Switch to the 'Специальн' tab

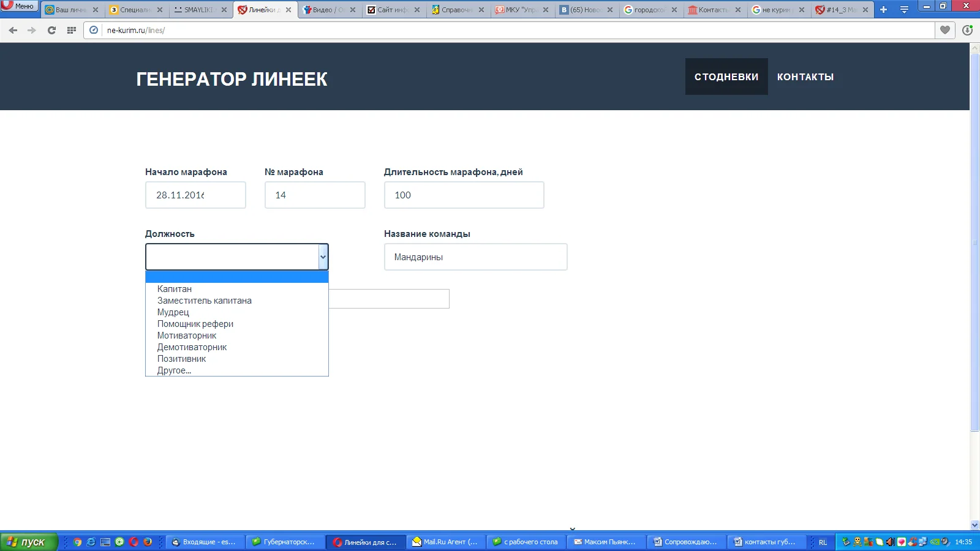coord(135,10)
